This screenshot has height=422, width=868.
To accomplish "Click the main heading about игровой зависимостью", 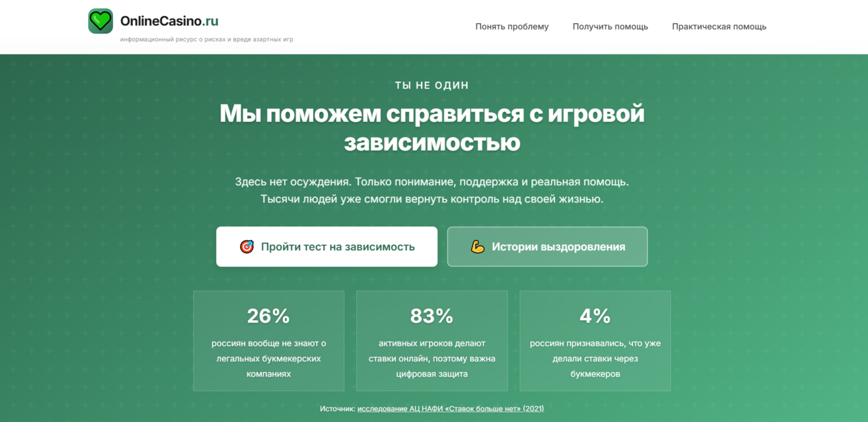I will 432,128.
